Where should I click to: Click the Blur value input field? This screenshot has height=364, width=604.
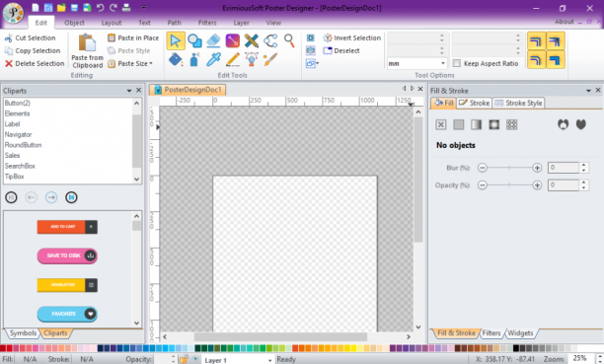click(x=564, y=168)
